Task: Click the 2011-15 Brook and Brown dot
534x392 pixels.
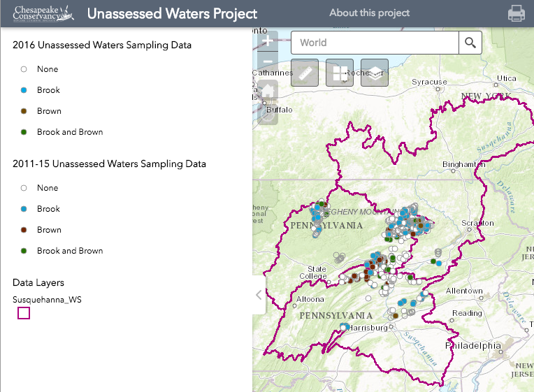Action: point(24,251)
